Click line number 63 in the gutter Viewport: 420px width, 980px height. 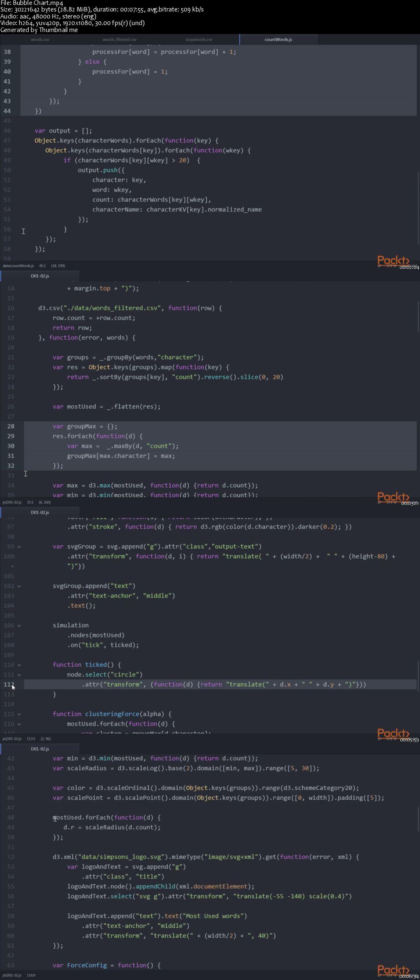click(x=11, y=965)
